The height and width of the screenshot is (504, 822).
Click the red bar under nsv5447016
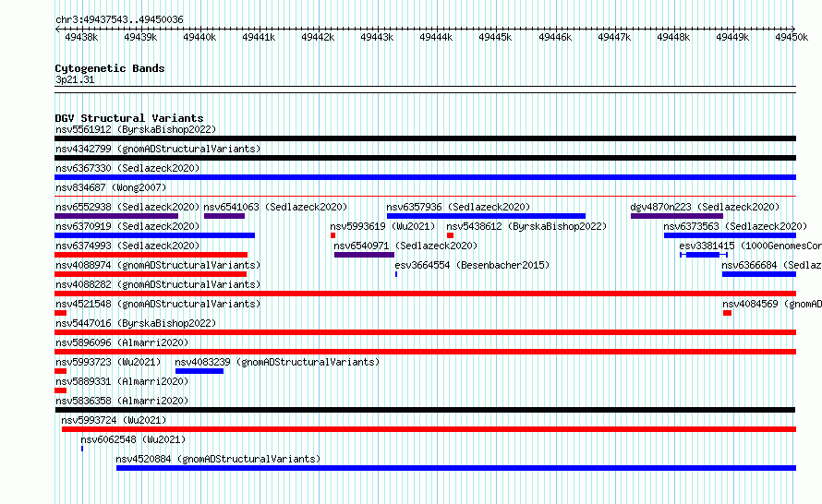[x=425, y=332]
